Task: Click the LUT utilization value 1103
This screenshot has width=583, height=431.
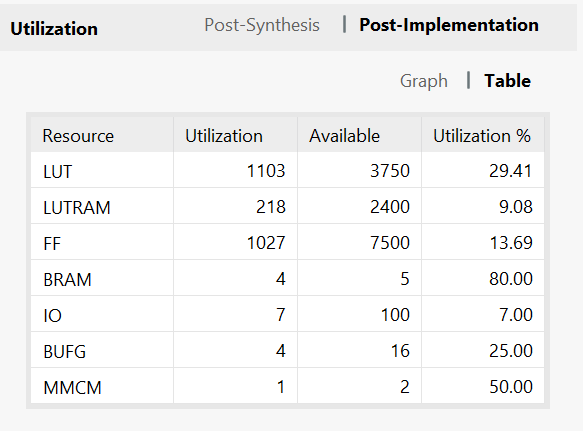Action: tap(266, 171)
